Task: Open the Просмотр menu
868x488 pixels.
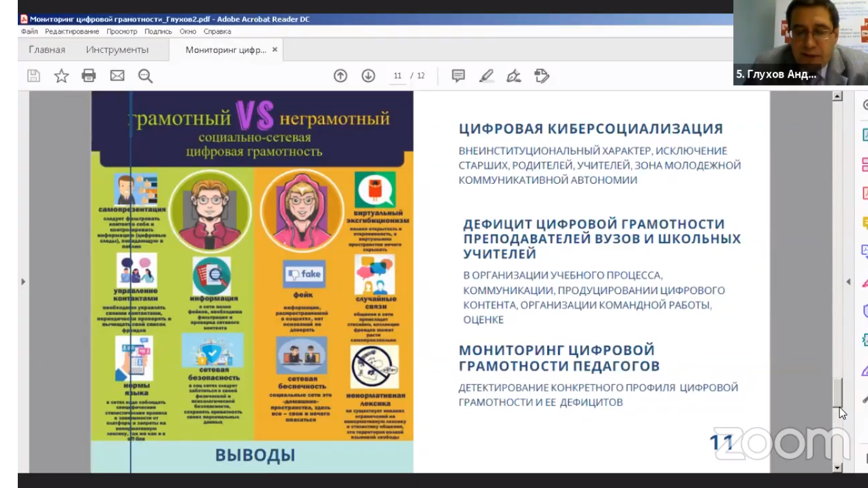Action: pyautogui.click(x=121, y=31)
